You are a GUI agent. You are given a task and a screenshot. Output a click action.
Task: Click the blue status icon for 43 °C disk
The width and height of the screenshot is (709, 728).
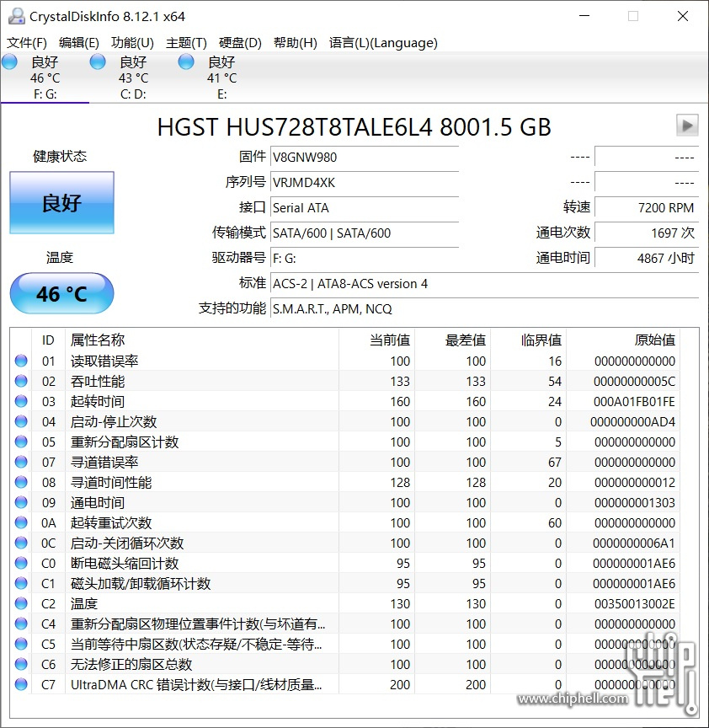click(98, 62)
